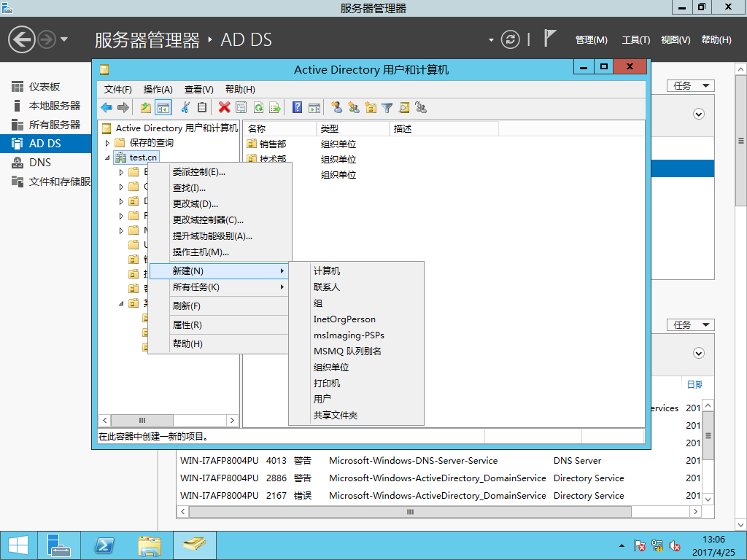Sort by 类型 column header
This screenshot has height=560, width=747.
coord(353,128)
